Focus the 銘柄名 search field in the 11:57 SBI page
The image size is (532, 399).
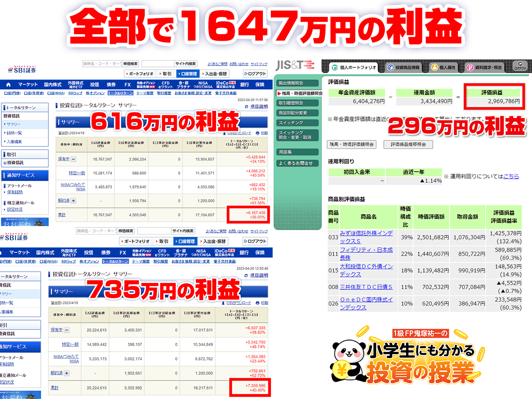click(x=102, y=63)
